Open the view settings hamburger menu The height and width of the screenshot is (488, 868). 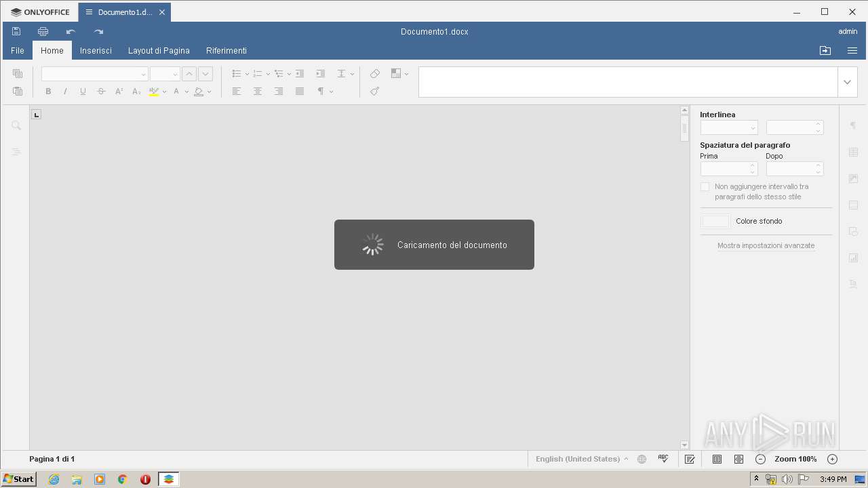[852, 51]
